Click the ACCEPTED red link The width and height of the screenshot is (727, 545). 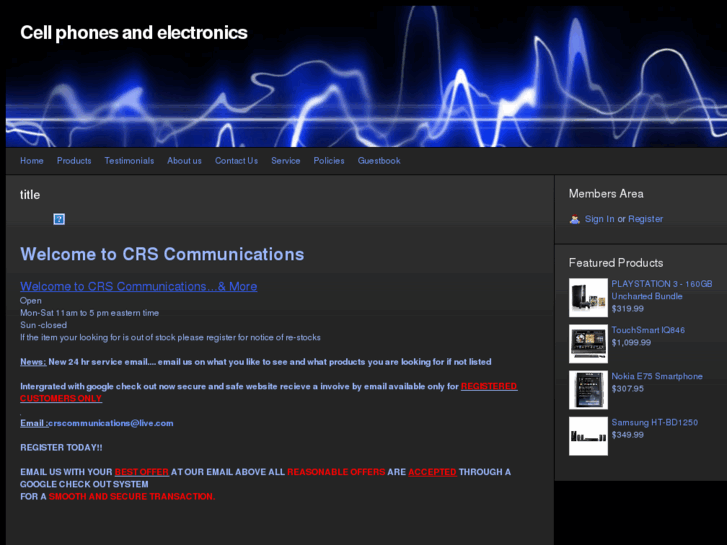click(x=432, y=472)
